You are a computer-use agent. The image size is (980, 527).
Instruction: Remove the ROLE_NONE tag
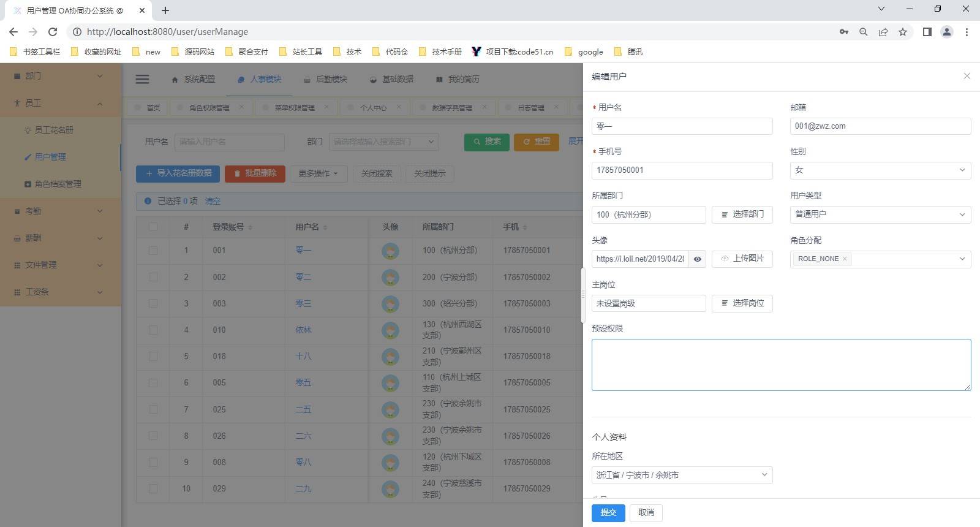(x=845, y=259)
